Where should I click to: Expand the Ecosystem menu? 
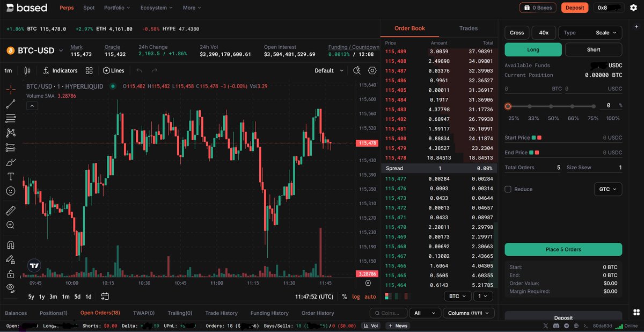pos(157,8)
